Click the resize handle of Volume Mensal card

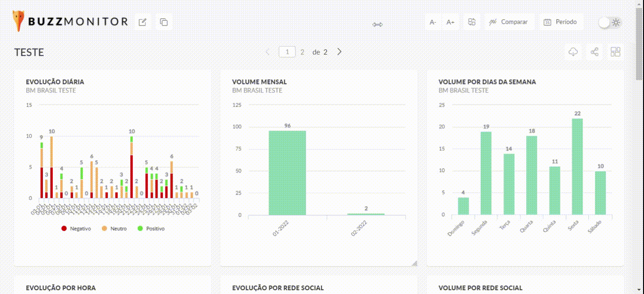tap(414, 263)
